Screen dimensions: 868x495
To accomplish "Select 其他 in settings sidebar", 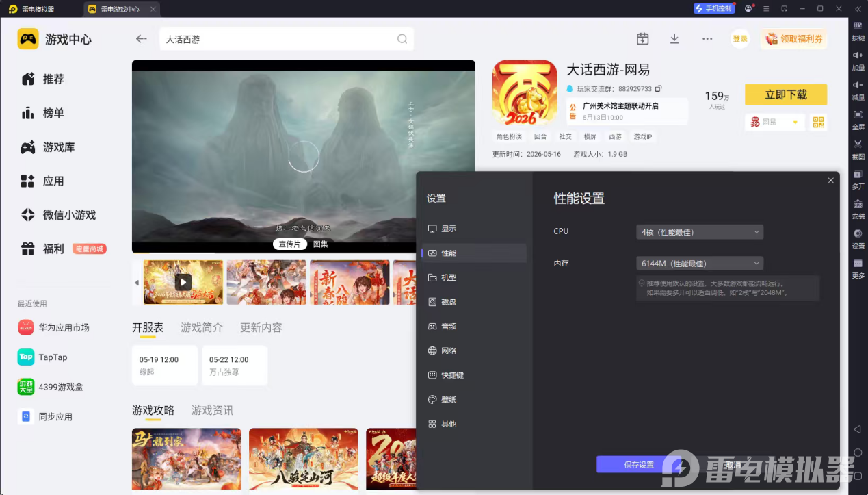I will 474,424.
